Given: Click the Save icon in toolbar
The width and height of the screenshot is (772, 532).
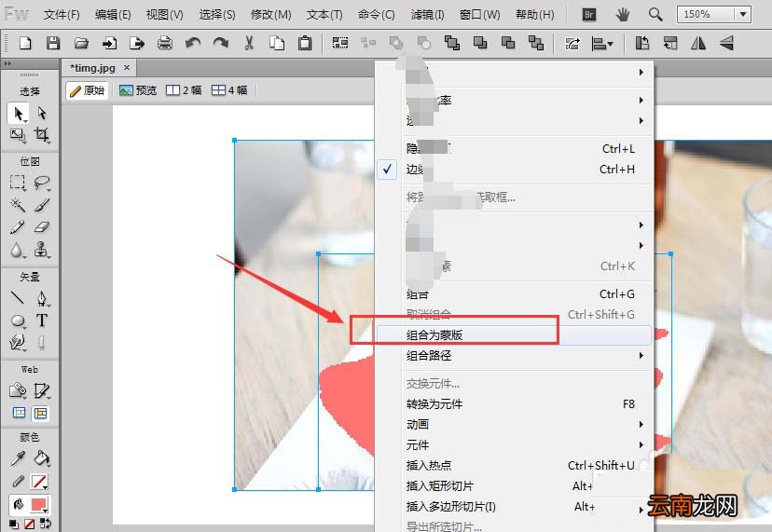Looking at the screenshot, I should click(53, 43).
